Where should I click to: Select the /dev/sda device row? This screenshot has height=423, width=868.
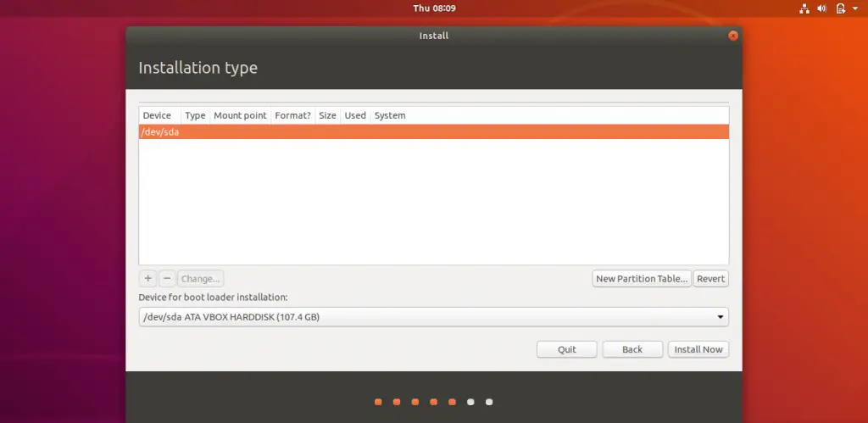coord(433,131)
